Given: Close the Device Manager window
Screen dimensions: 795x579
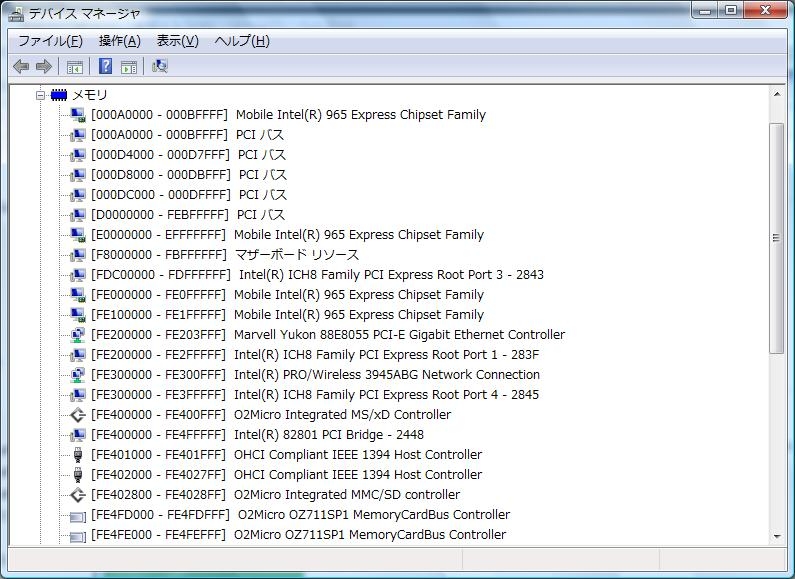Looking at the screenshot, I should click(766, 11).
